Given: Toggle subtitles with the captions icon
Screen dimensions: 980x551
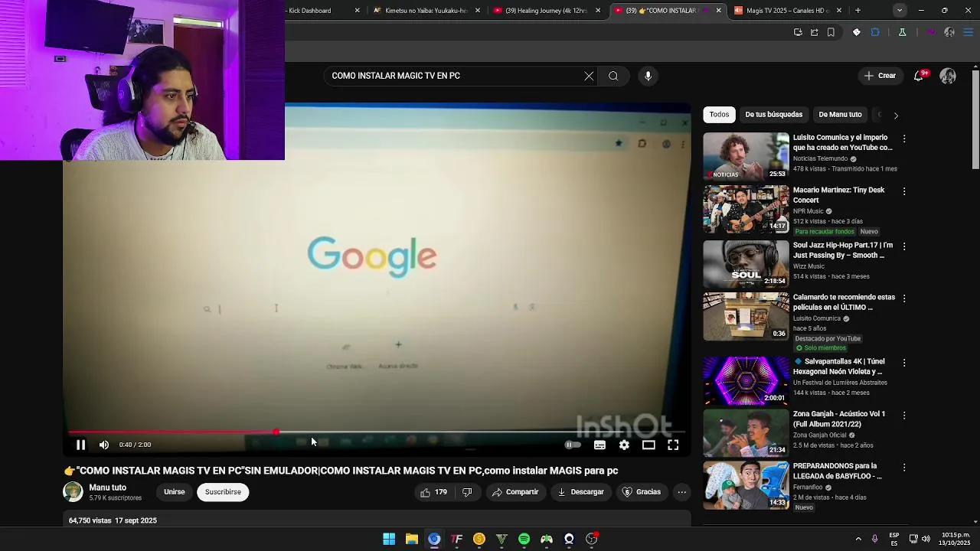Looking at the screenshot, I should 599,445.
